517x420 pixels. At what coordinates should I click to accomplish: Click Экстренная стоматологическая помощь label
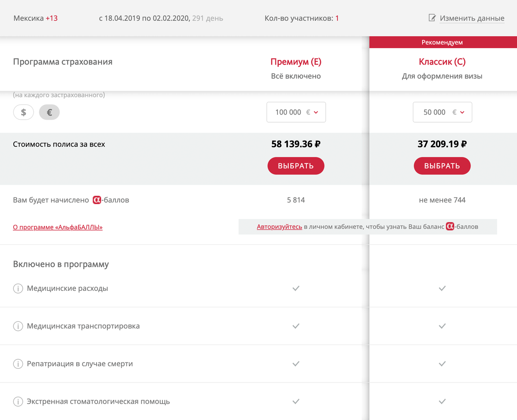98,401
